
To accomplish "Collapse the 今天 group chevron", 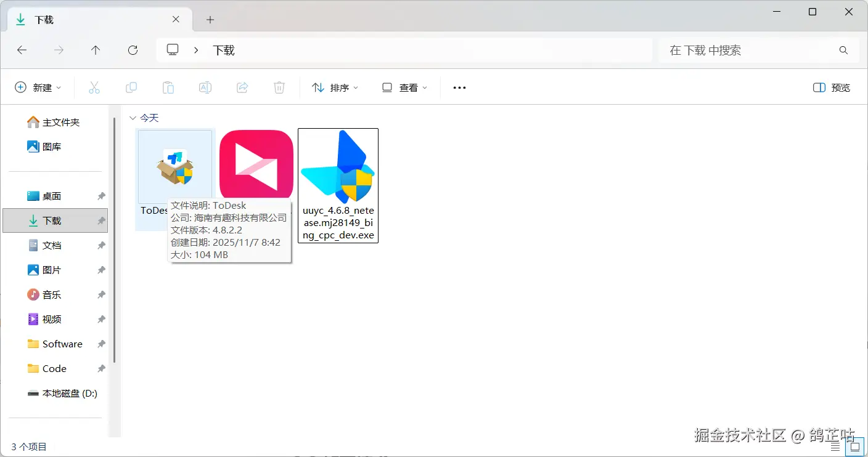I will coord(133,118).
